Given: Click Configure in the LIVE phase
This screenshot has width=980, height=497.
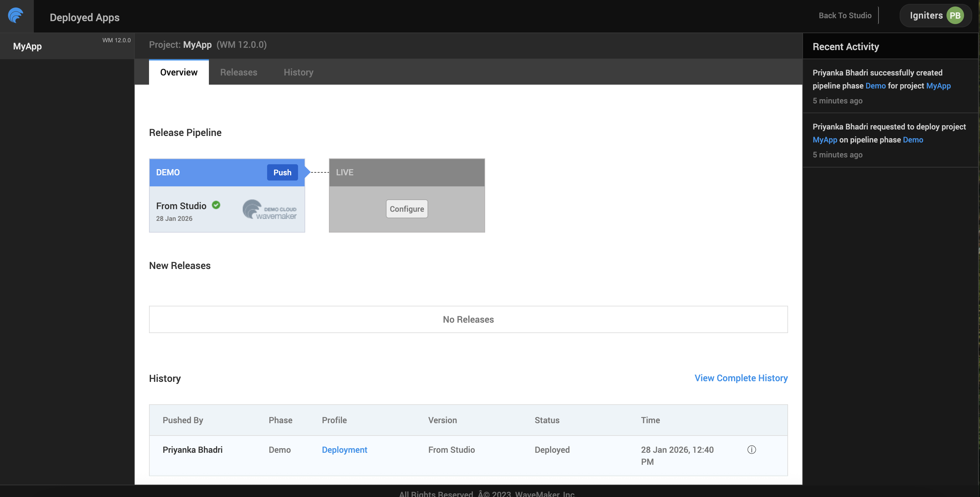Looking at the screenshot, I should click(x=407, y=209).
